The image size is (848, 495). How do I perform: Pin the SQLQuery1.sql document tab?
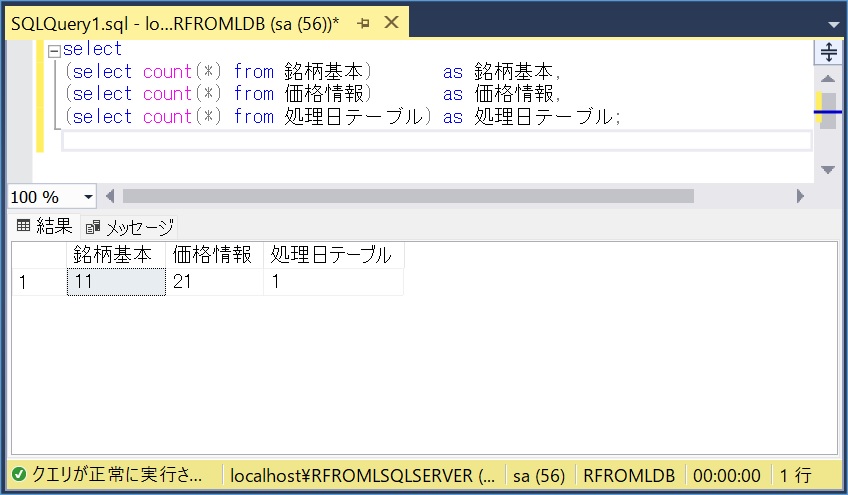point(363,22)
